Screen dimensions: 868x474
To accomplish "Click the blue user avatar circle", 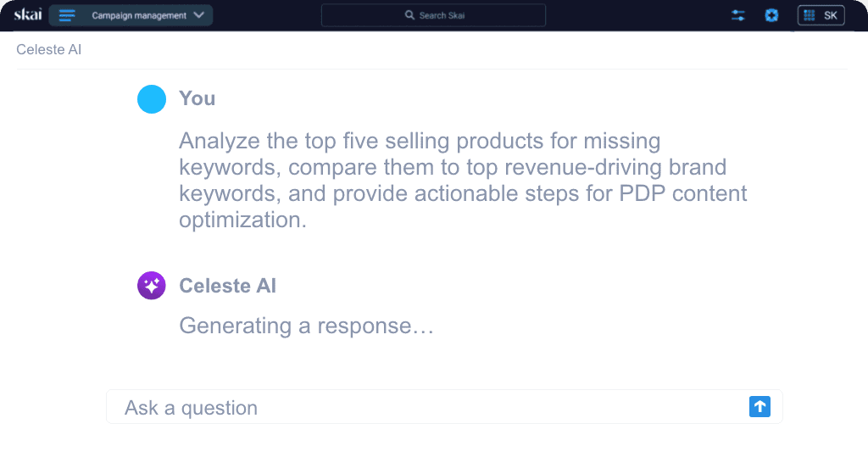I will [152, 99].
